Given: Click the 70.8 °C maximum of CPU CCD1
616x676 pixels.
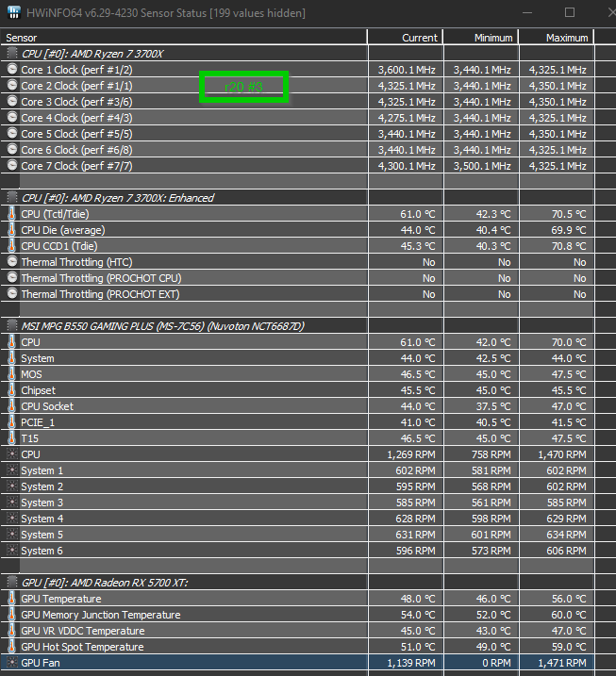Looking at the screenshot, I should pos(569,246).
